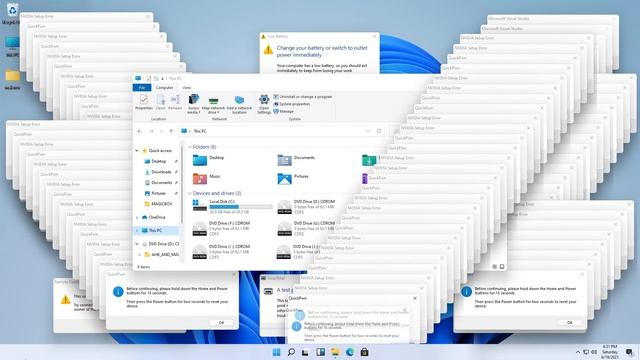Click the Access media icon
640x360 pixels.
tap(193, 99)
